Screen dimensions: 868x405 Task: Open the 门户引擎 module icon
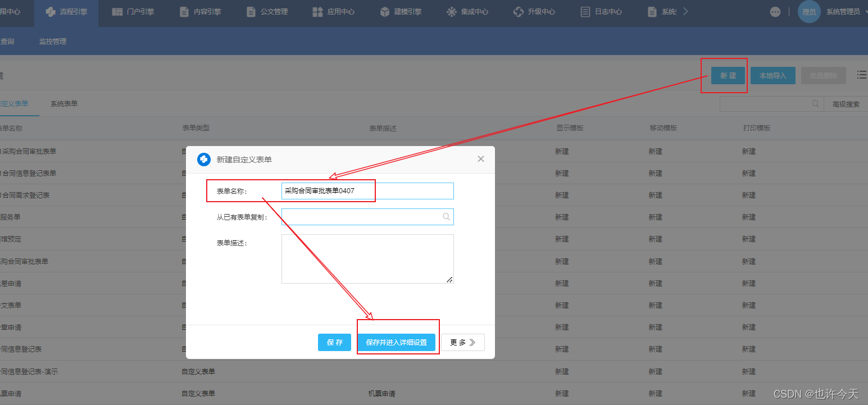tap(117, 11)
